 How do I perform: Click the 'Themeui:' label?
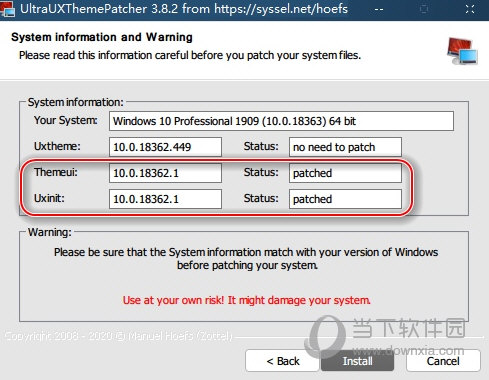[x=56, y=172]
